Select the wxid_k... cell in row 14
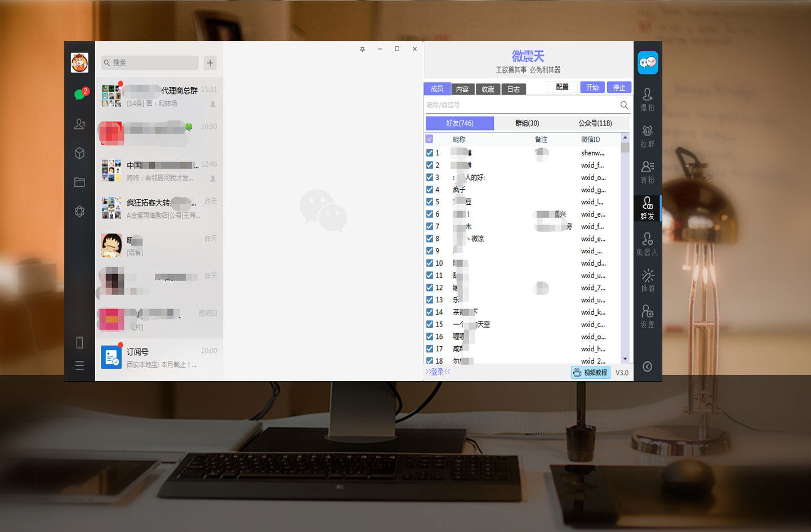Screen dimensions: 811x532 (x=593, y=312)
